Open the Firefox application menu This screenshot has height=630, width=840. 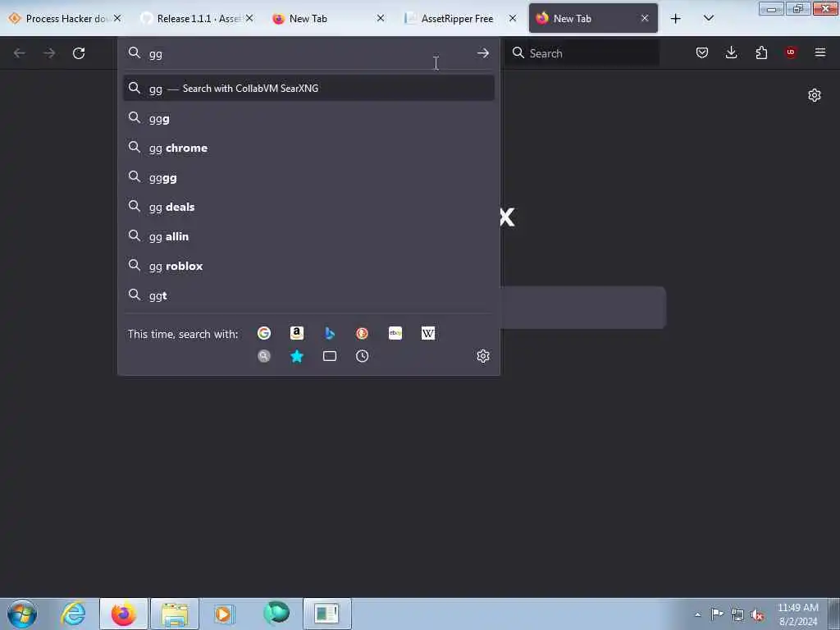pos(819,52)
